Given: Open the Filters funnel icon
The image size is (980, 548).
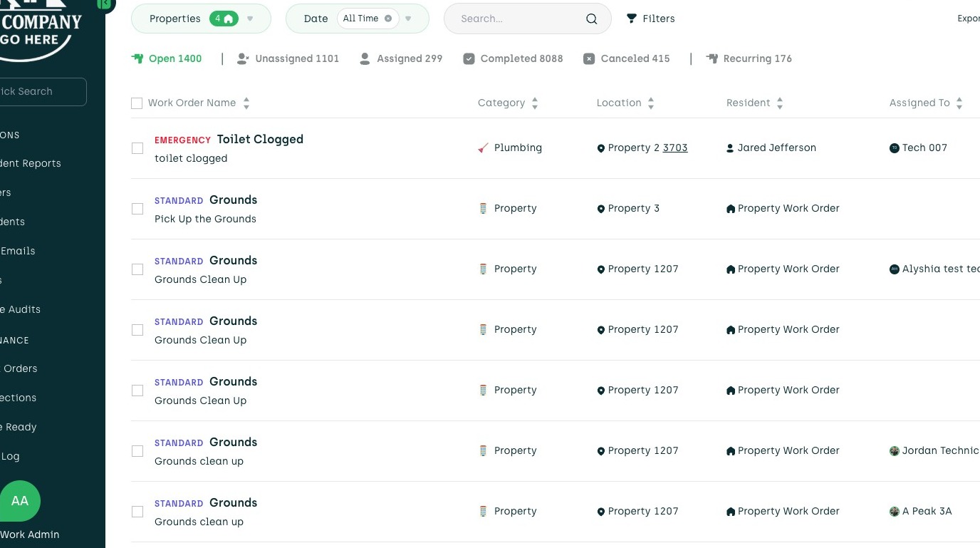Looking at the screenshot, I should click(632, 19).
